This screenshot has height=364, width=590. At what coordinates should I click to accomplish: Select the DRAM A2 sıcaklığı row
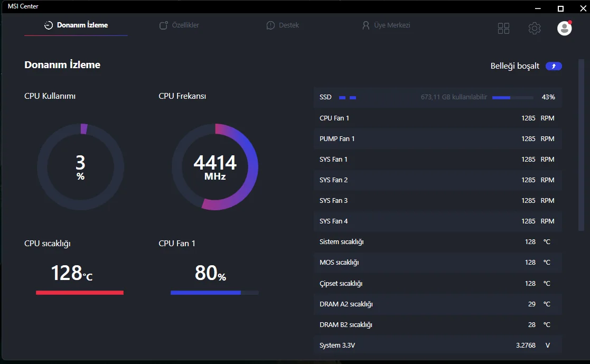click(437, 304)
